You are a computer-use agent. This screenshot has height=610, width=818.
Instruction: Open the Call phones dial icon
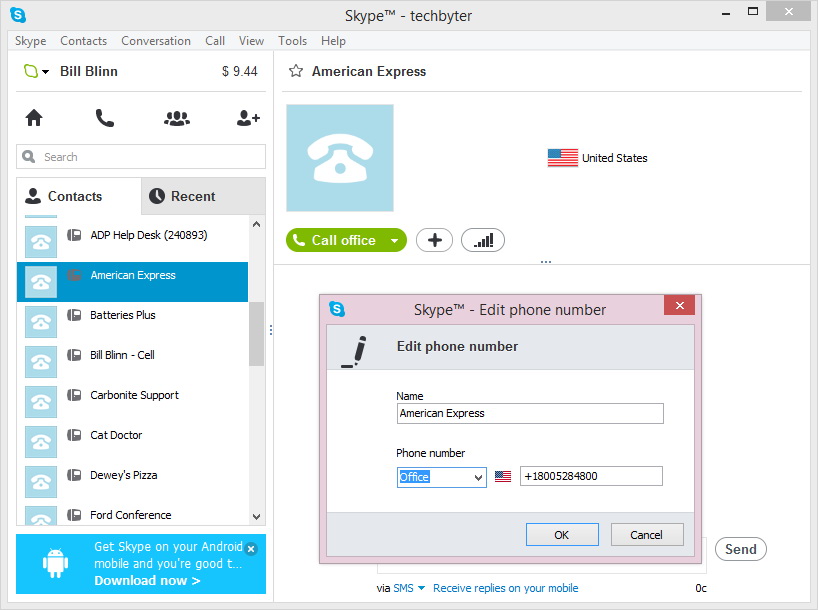(x=104, y=118)
